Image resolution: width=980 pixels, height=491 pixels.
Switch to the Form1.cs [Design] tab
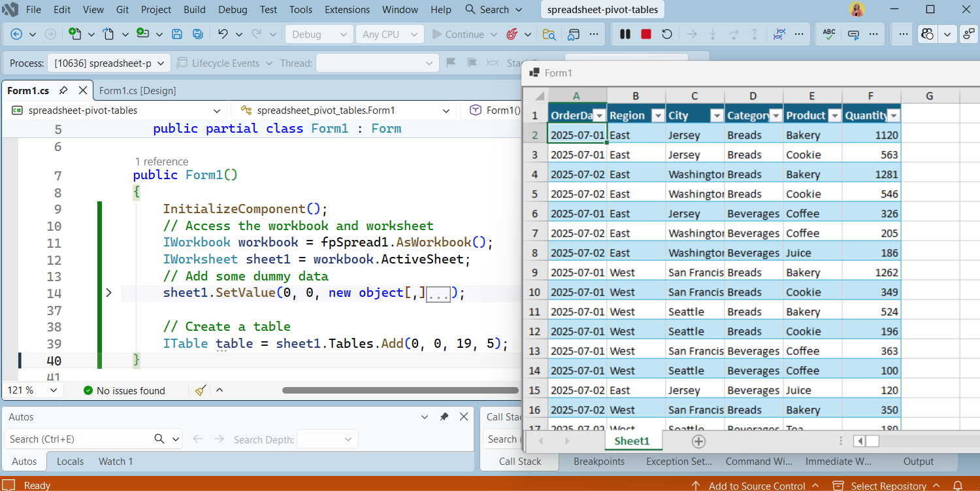(137, 90)
